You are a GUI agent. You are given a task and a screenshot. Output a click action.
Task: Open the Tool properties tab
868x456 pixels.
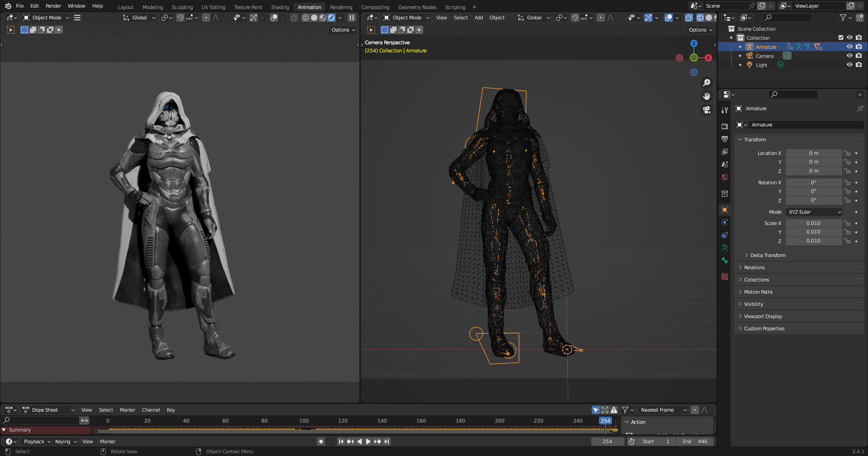pyautogui.click(x=725, y=110)
